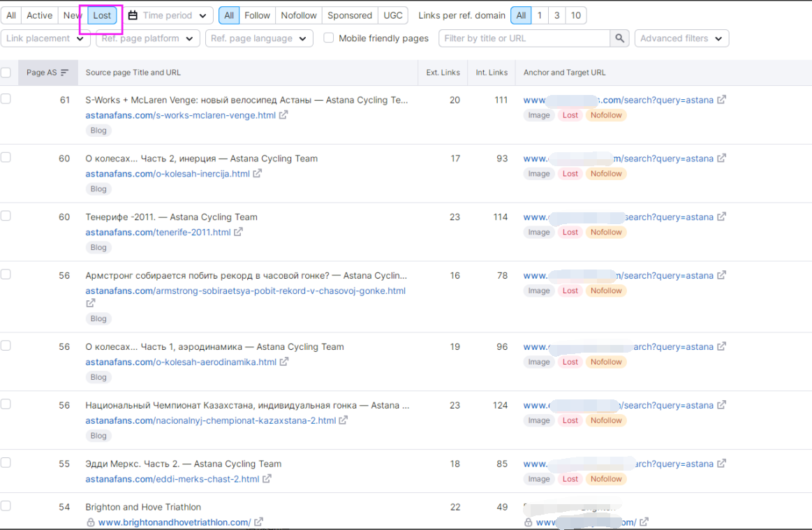
Task: Select the Nofollow filter tab
Action: click(299, 15)
